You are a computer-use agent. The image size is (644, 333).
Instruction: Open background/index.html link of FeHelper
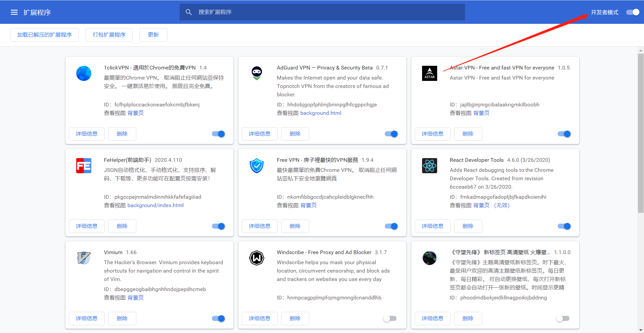[x=155, y=205]
